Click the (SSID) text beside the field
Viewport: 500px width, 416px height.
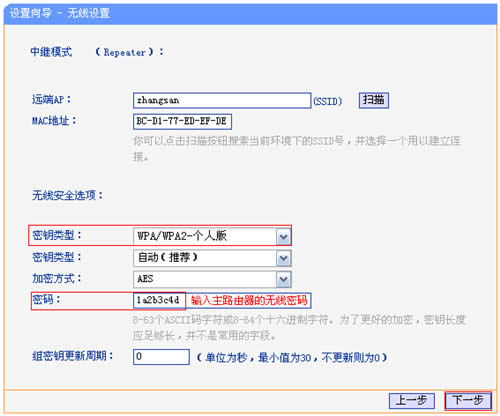click(x=327, y=101)
